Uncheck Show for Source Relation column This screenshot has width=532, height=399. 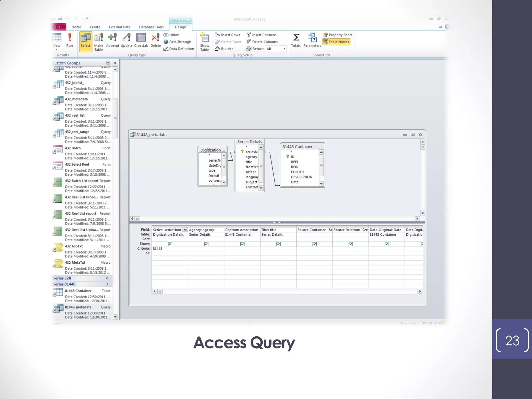pos(351,244)
